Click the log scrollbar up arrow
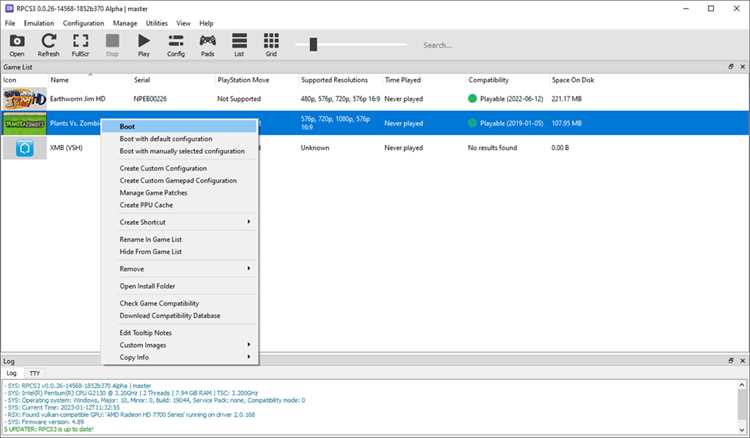Screen dimensions: 750x438 pyautogui.click(x=742, y=385)
